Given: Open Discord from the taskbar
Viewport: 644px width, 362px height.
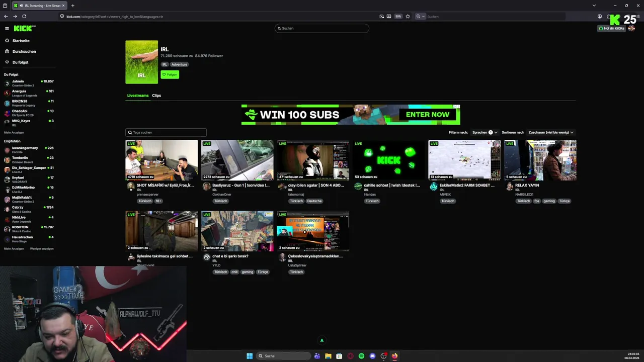Looking at the screenshot, I should click(372, 356).
